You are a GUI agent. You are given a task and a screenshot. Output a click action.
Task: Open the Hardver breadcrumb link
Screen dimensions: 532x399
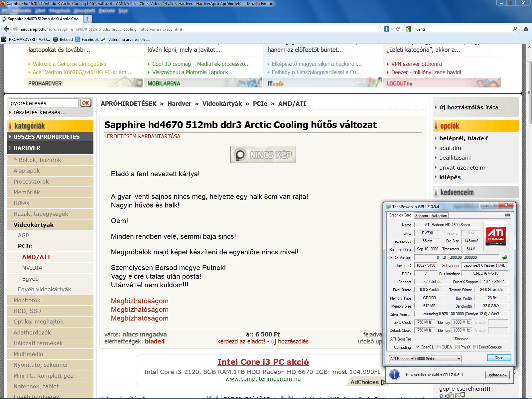tap(180, 103)
